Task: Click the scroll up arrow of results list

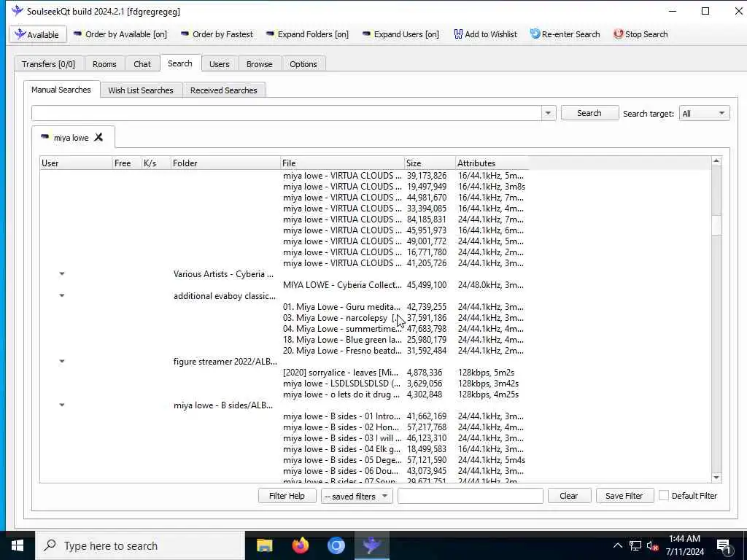Action: pyautogui.click(x=716, y=161)
